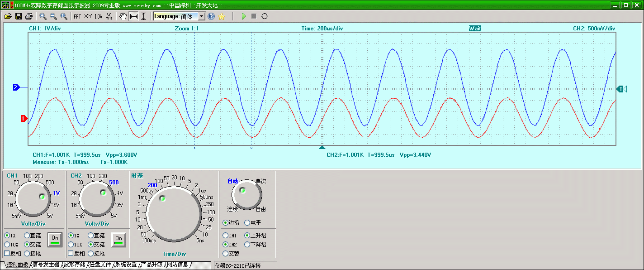The height and width of the screenshot is (270, 644).
Task: Select the hand pan tool
Action: pyautogui.click(x=123, y=16)
